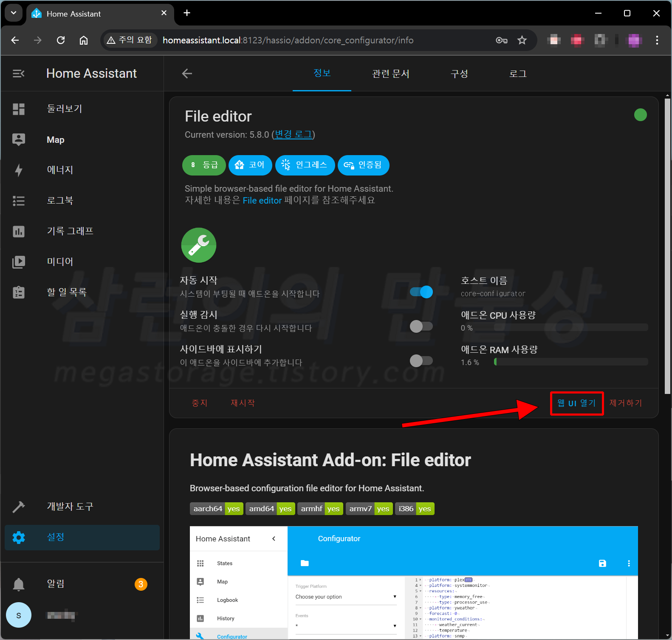Open the saved passwords key icon
The width and height of the screenshot is (672, 640).
click(x=502, y=40)
